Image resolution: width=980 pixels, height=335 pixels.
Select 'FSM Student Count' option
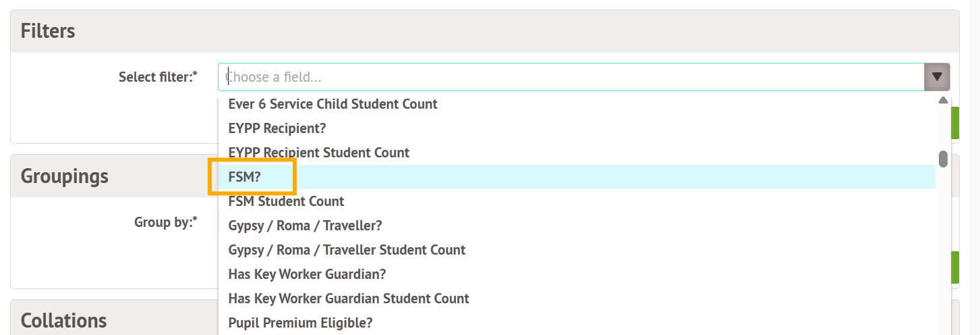[x=287, y=201]
